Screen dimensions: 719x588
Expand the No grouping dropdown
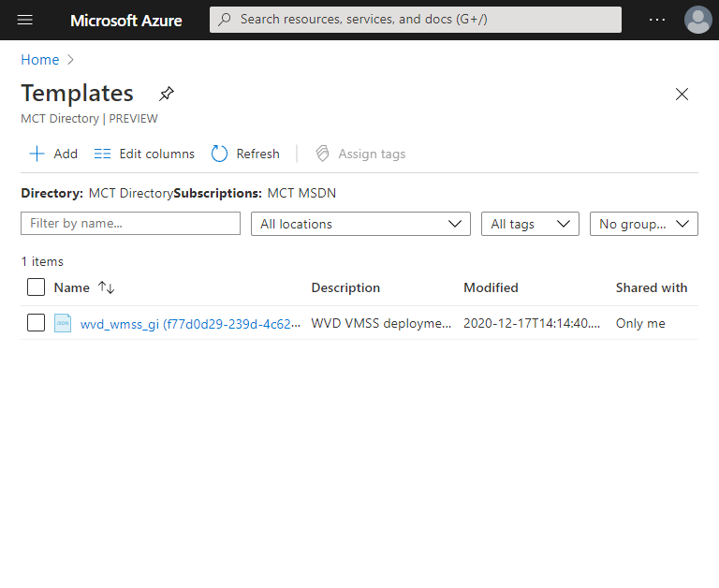(x=643, y=224)
